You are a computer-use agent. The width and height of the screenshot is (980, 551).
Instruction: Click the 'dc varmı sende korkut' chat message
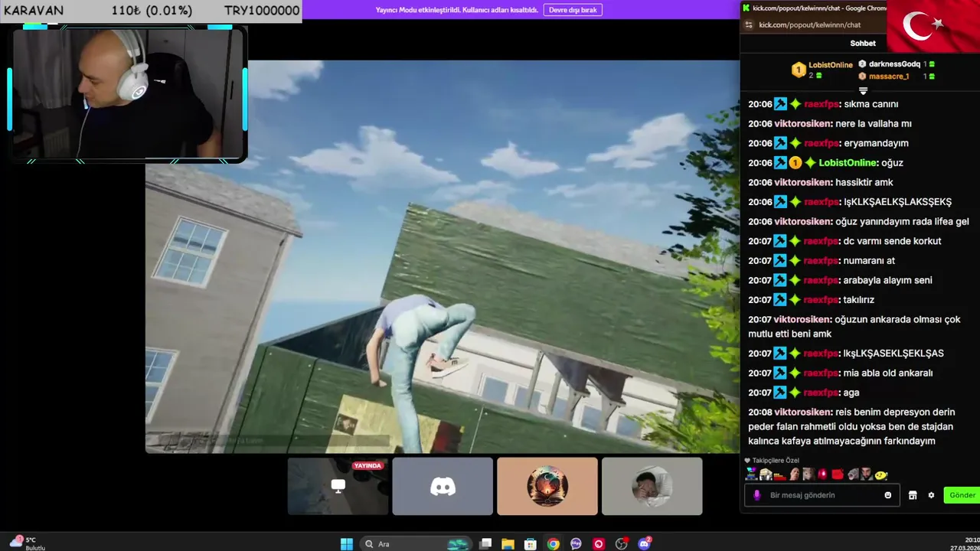[892, 241]
